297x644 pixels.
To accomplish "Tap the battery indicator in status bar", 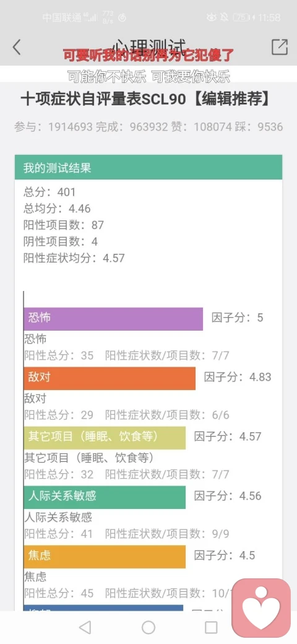I will tap(242, 17).
